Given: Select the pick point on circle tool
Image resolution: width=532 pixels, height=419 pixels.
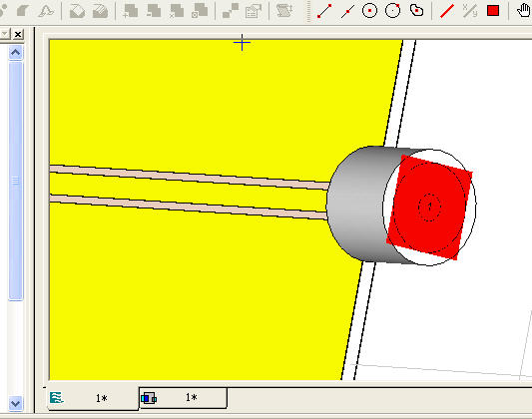Looking at the screenshot, I should click(x=393, y=11).
